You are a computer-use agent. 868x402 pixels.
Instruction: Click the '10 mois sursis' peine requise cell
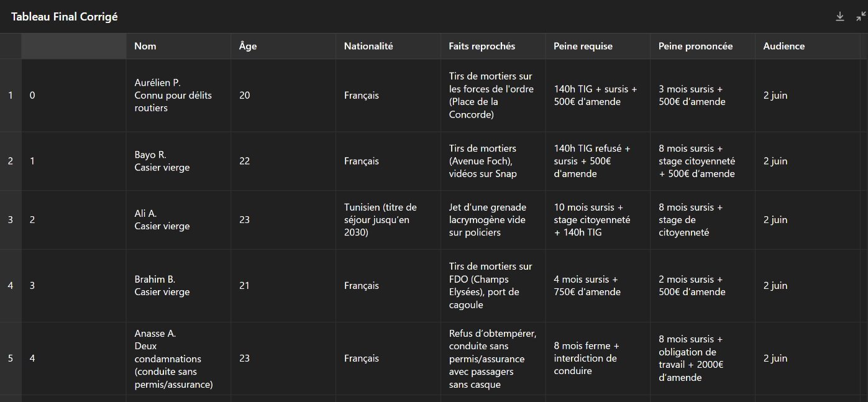pos(598,220)
